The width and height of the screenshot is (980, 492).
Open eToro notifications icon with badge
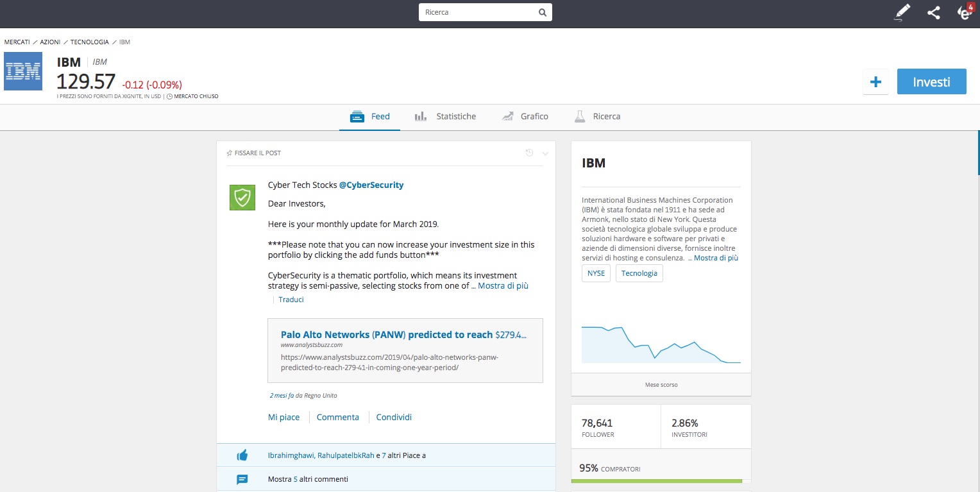tap(965, 12)
